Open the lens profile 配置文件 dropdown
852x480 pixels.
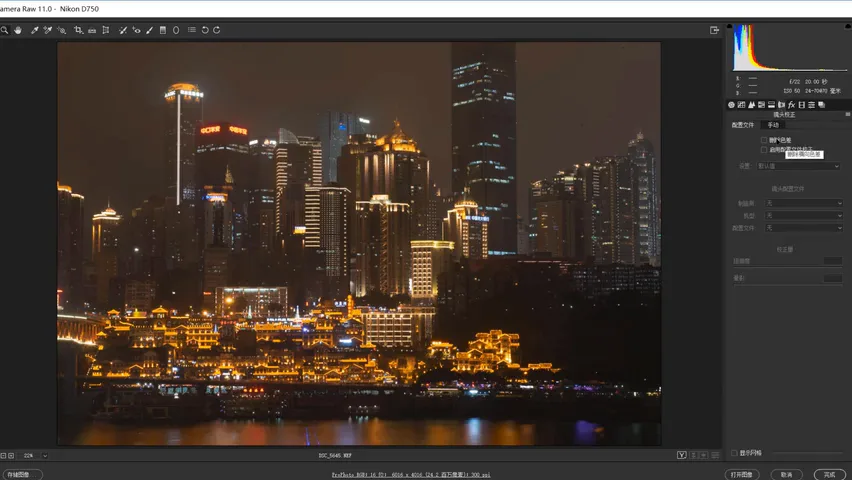[804, 228]
